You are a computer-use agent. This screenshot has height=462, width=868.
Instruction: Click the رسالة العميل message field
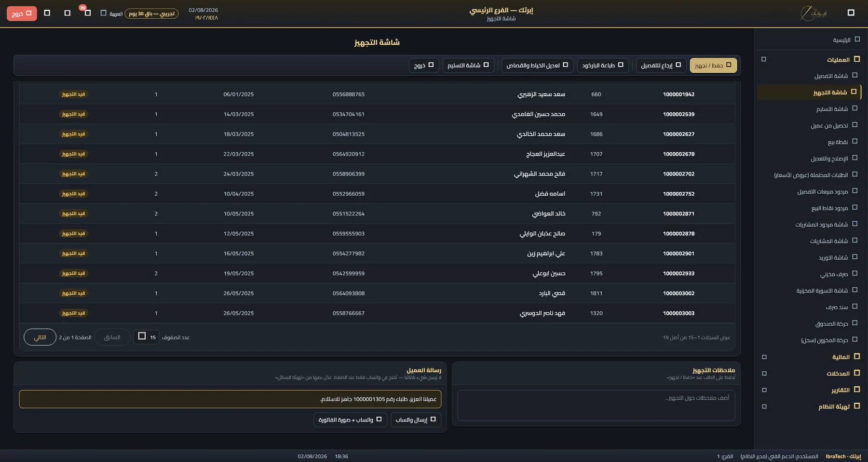point(230,399)
